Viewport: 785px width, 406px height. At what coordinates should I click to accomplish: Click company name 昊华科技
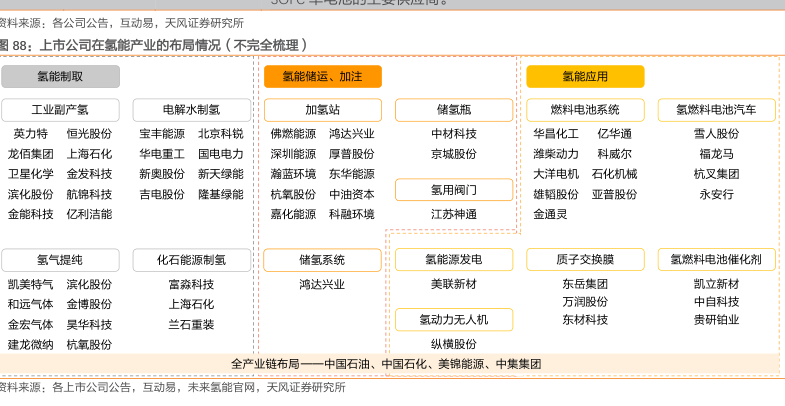(x=90, y=324)
